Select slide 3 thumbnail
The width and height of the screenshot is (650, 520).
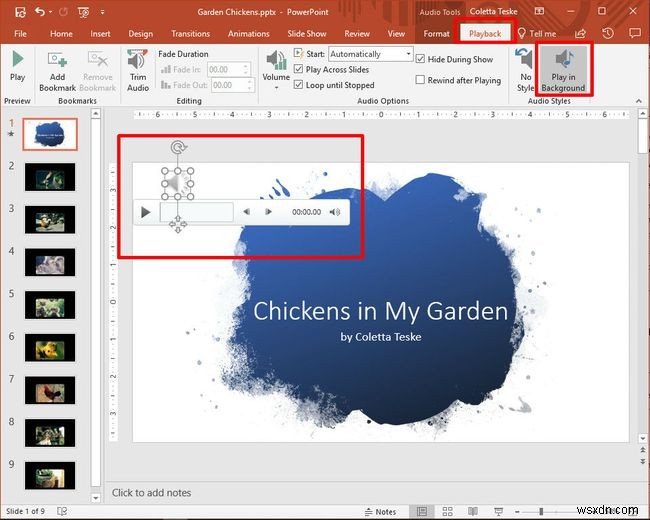coord(50,220)
